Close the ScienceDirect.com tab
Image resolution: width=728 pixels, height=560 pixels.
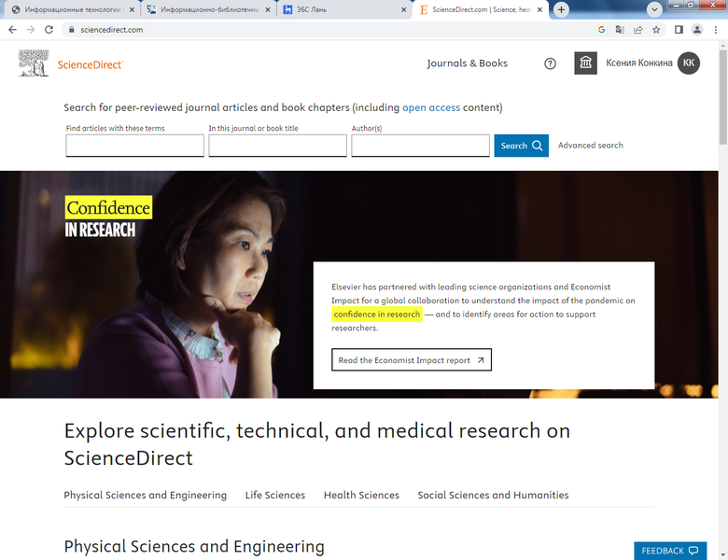(539, 9)
